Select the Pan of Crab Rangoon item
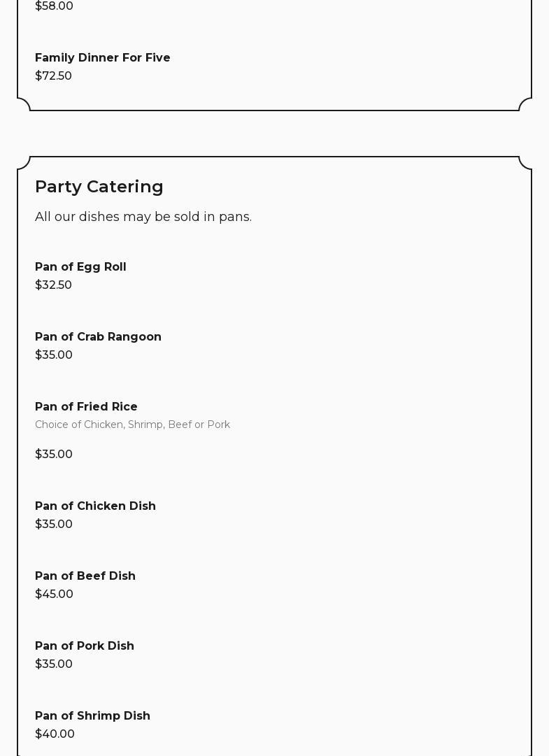This screenshot has height=756, width=549. tap(98, 336)
